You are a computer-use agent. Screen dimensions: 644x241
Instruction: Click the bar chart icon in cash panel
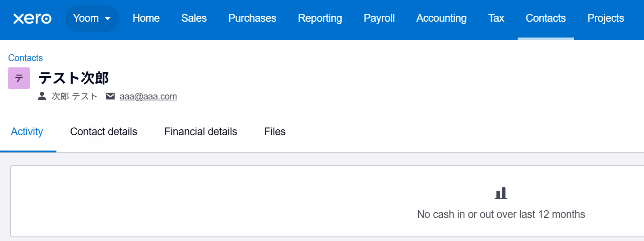[x=501, y=193]
